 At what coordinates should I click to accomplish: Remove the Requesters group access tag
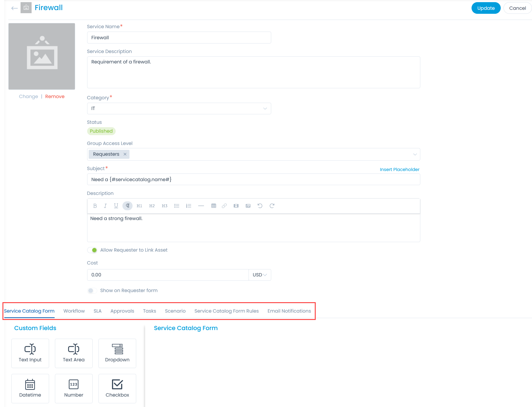point(125,154)
